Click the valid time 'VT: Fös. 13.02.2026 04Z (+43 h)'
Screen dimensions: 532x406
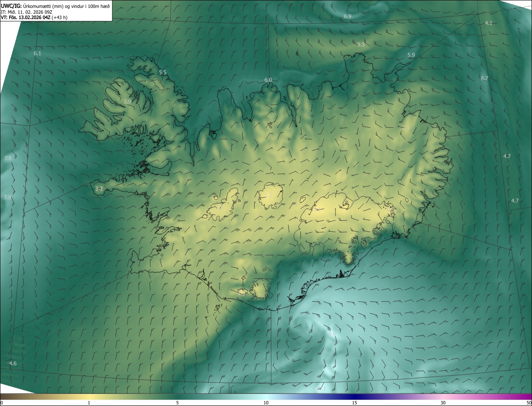pos(34,17)
